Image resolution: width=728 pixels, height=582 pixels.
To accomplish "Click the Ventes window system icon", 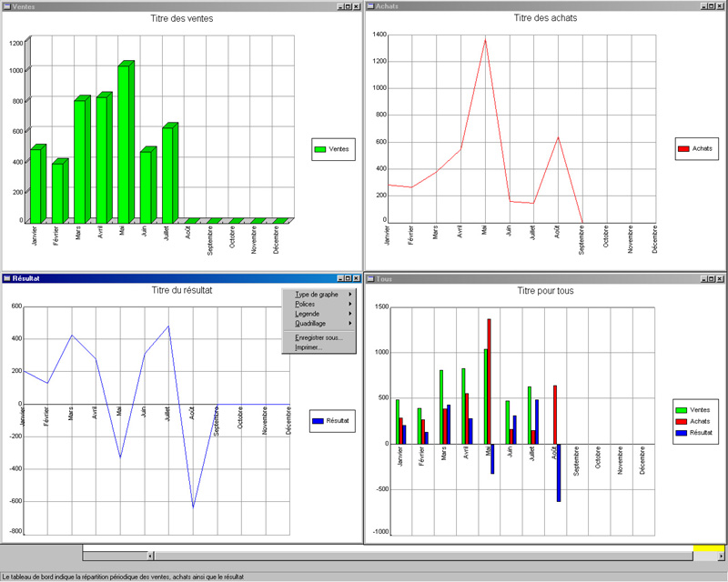I will [6, 5].
